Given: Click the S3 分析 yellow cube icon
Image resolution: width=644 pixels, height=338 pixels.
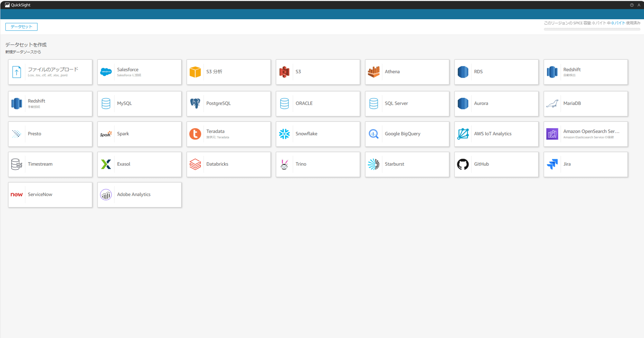Looking at the screenshot, I should (195, 72).
